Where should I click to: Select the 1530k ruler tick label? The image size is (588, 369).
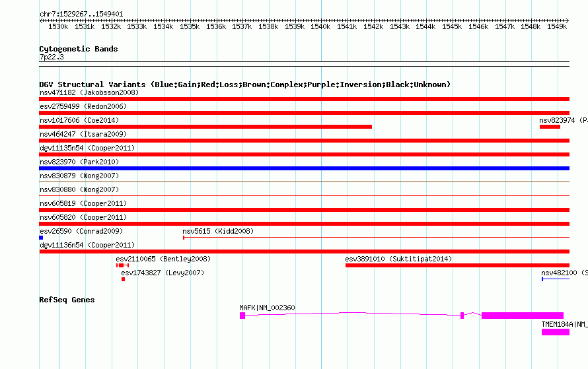58,26
